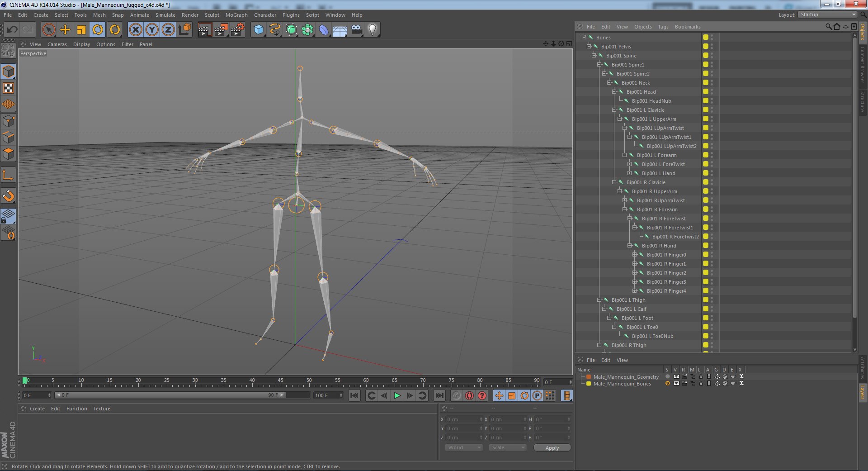Add a floor environment object
This screenshot has width=868, height=471.
tap(340, 30)
